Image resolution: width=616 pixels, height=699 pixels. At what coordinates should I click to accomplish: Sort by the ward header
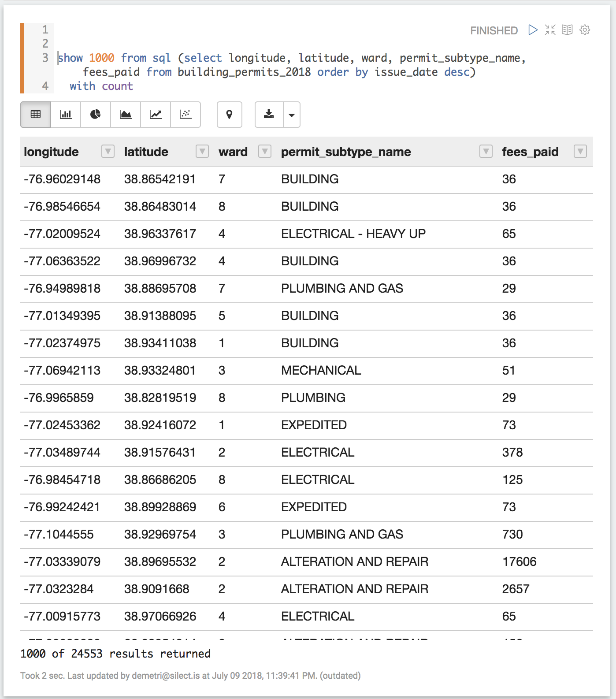(x=233, y=152)
